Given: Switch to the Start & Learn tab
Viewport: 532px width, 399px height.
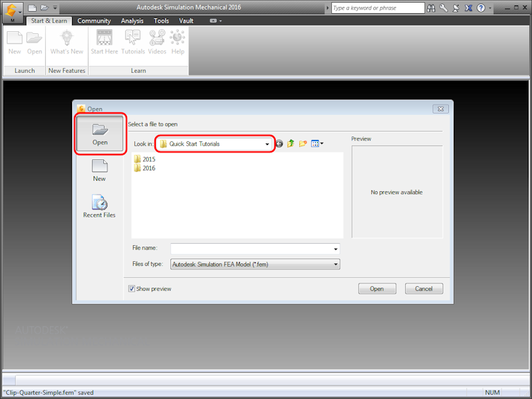Looking at the screenshot, I should click(x=49, y=21).
